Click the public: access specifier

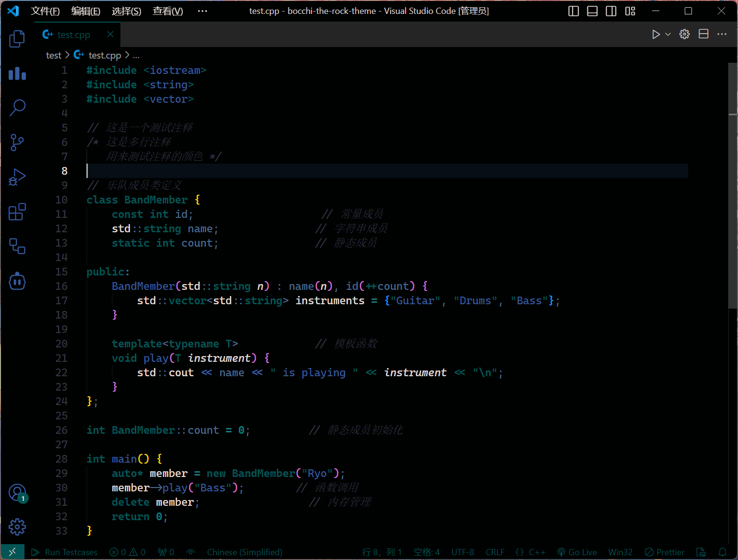(108, 272)
